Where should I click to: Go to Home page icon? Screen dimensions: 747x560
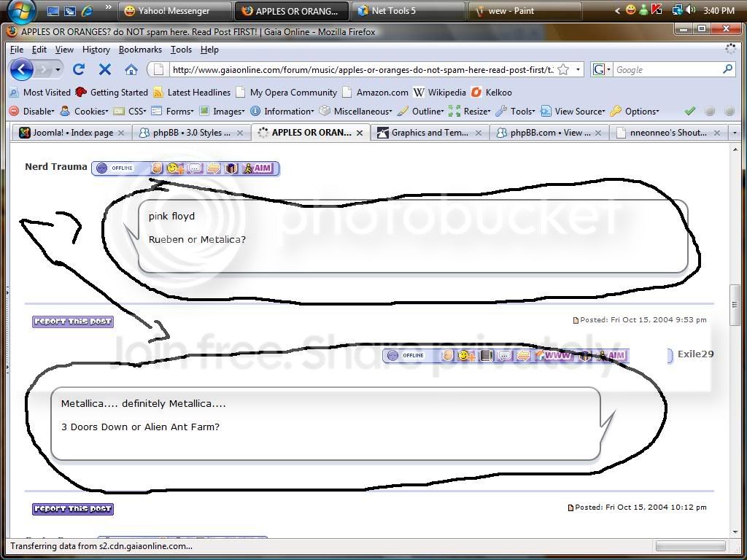click(131, 69)
